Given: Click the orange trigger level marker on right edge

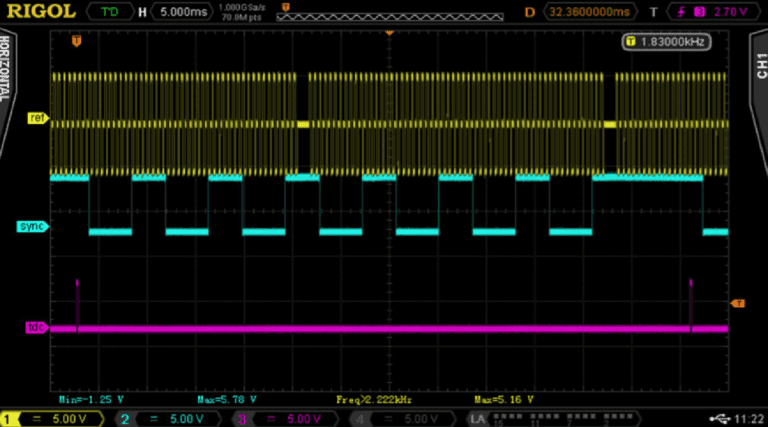Looking at the screenshot, I should click(x=738, y=304).
